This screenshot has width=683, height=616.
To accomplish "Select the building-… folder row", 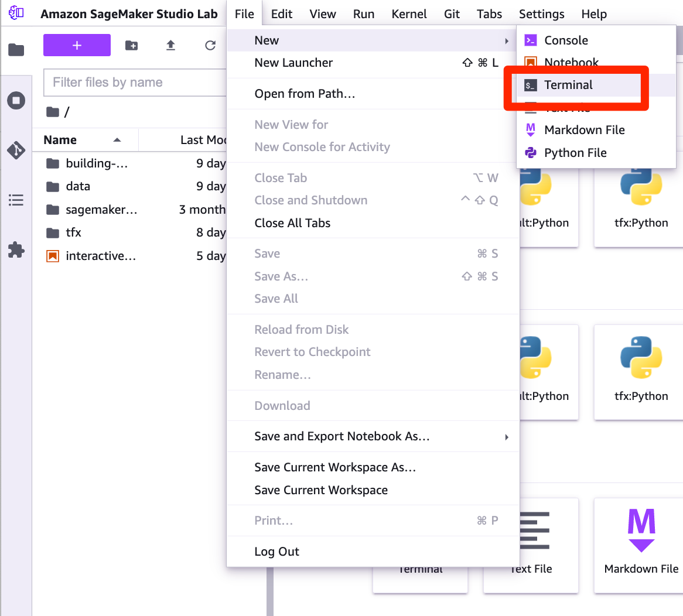I will click(130, 163).
